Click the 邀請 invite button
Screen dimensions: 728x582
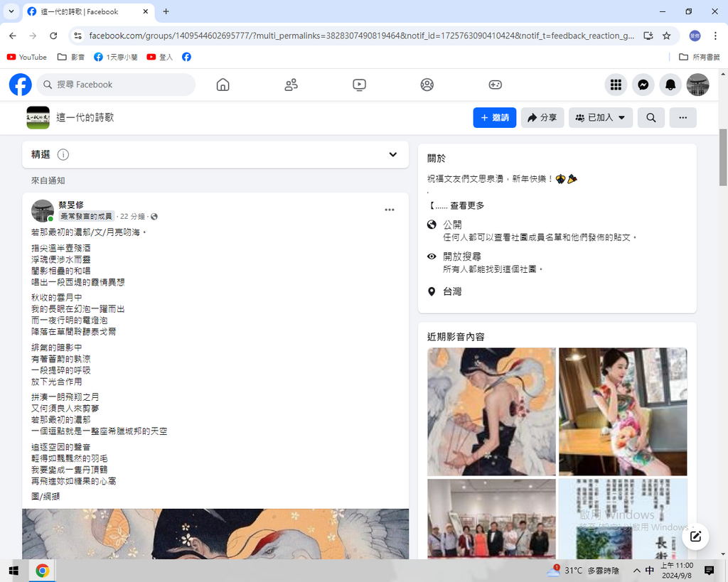[x=494, y=118]
